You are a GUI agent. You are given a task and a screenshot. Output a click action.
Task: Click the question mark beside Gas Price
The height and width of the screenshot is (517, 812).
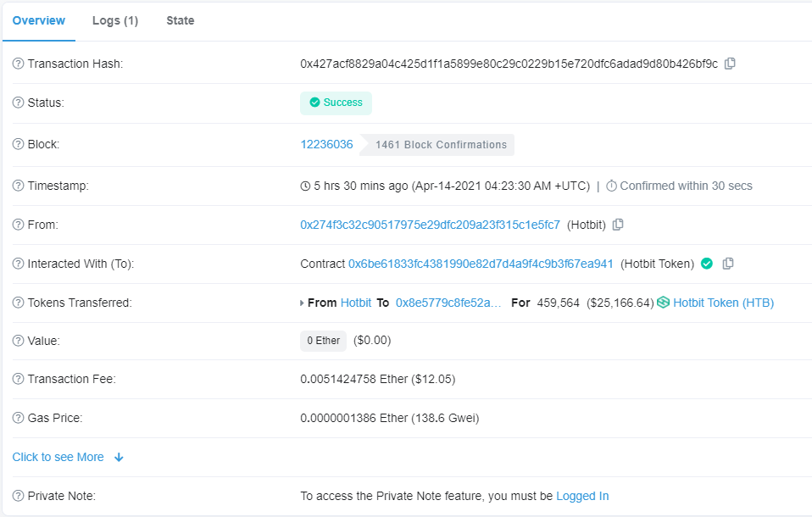pyautogui.click(x=18, y=418)
